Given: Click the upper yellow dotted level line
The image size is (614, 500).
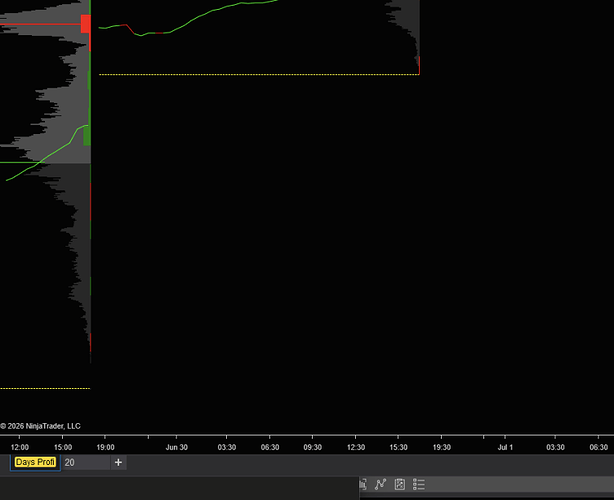Looking at the screenshot, I should 259,74.
